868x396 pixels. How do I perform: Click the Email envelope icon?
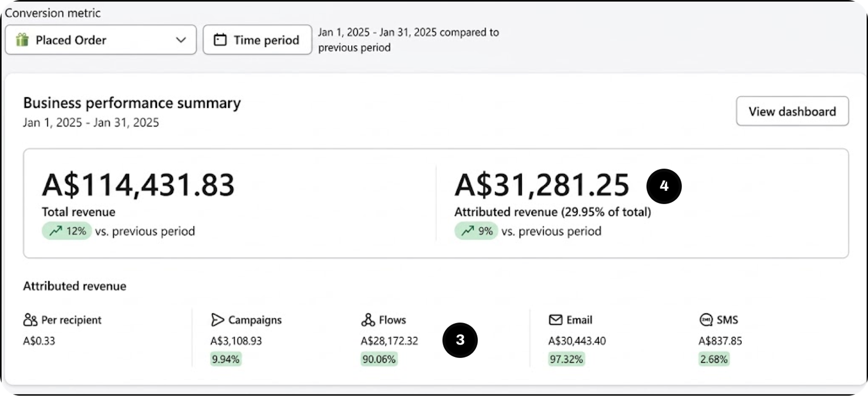(x=555, y=320)
